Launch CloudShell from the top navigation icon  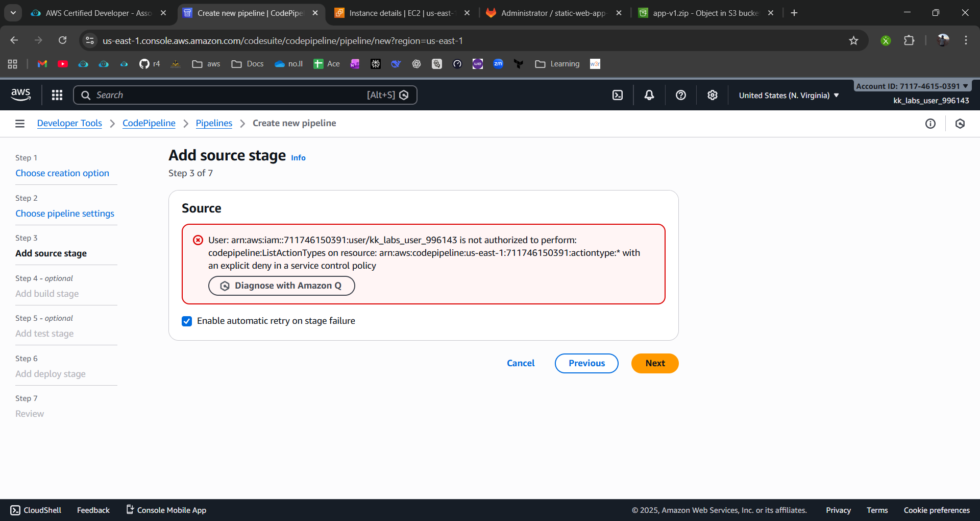pyautogui.click(x=618, y=95)
